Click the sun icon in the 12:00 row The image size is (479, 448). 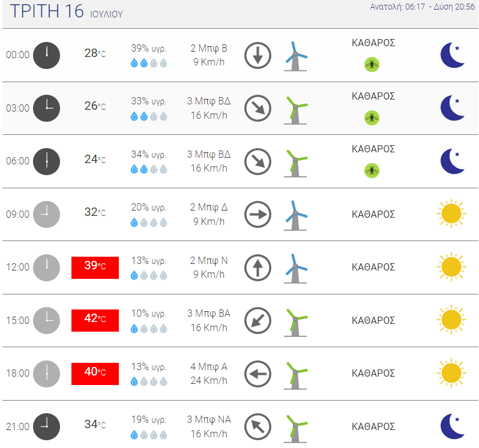(x=451, y=267)
